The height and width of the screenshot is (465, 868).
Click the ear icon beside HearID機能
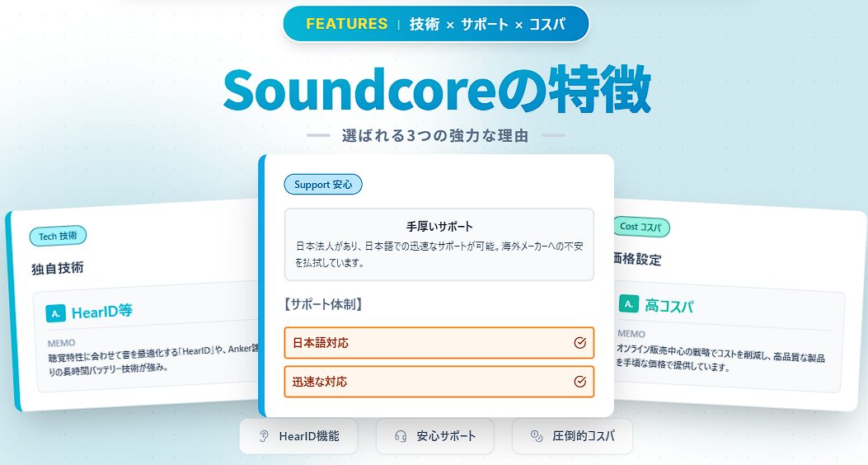(x=264, y=436)
